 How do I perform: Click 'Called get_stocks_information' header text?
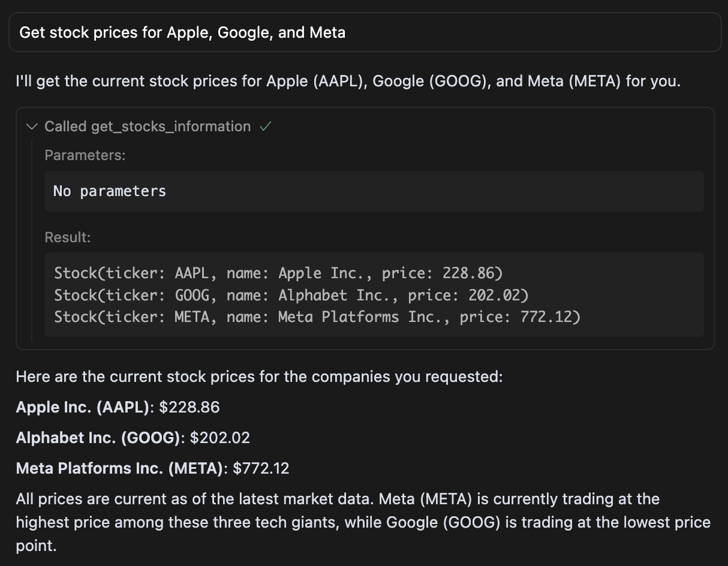pyautogui.click(x=148, y=127)
